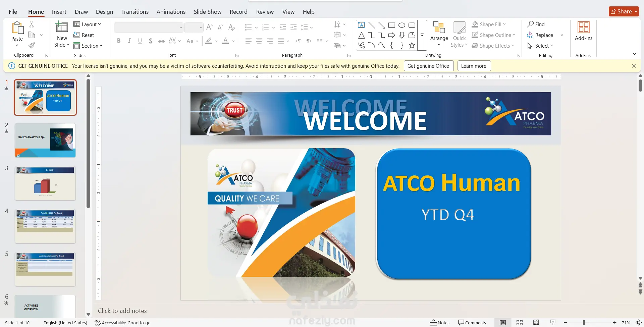644x327 pixels.
Task: Open the Add-ins gallery
Action: [584, 31]
